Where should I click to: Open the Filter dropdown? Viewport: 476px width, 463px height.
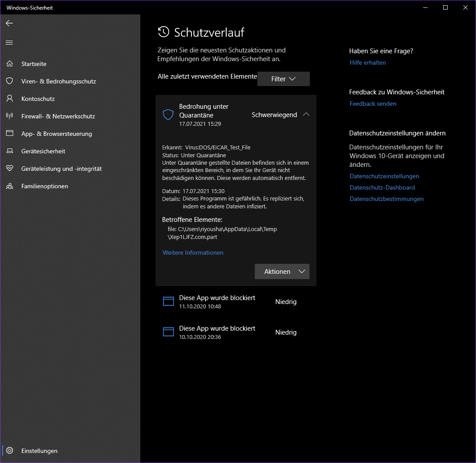coord(284,79)
